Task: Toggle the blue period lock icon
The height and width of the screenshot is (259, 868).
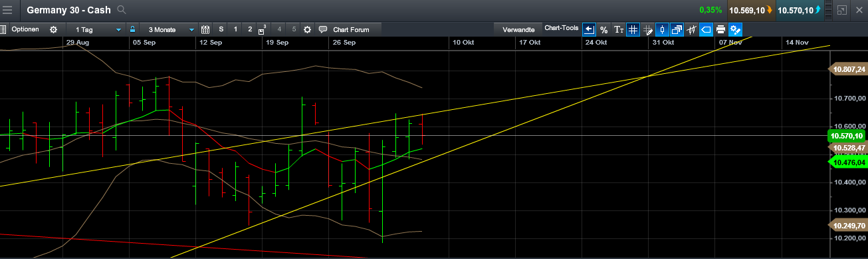Action: coord(133,29)
